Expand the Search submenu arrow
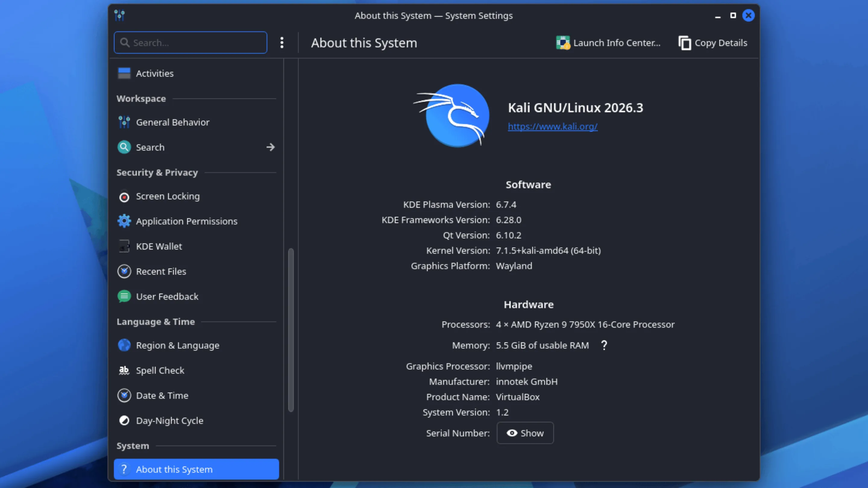This screenshot has width=868, height=488. pos(270,147)
